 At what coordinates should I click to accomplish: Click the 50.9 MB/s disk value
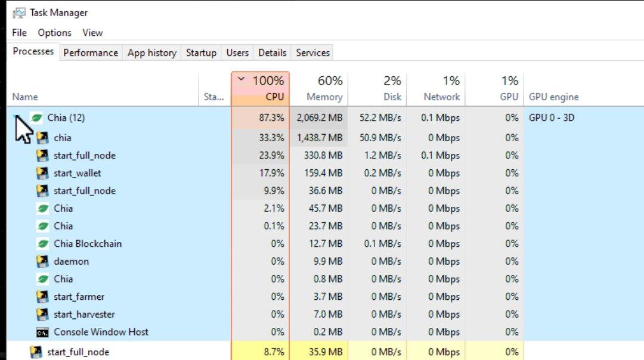click(x=380, y=138)
